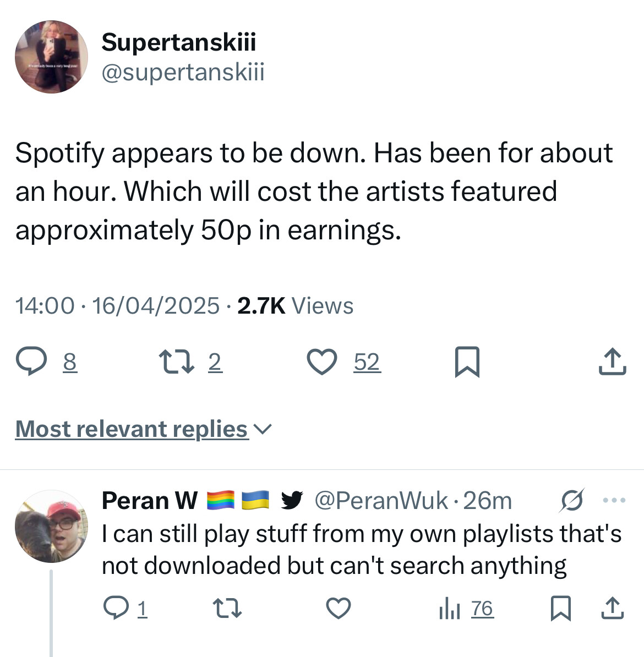The image size is (644, 657).
Task: Open the @PeranWuk handle link
Action: point(381,500)
